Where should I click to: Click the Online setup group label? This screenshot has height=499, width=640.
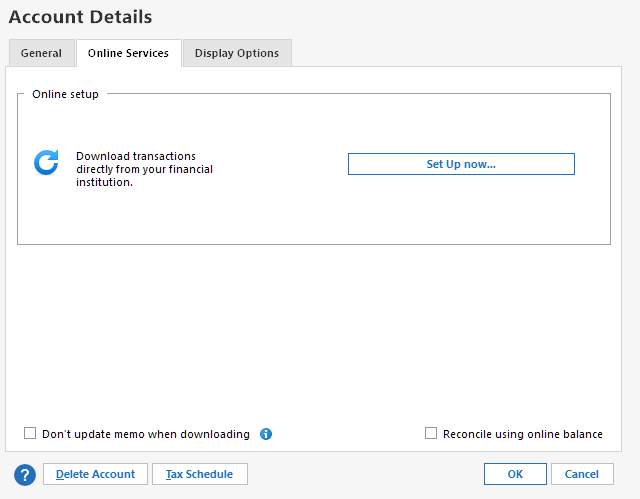pos(66,94)
